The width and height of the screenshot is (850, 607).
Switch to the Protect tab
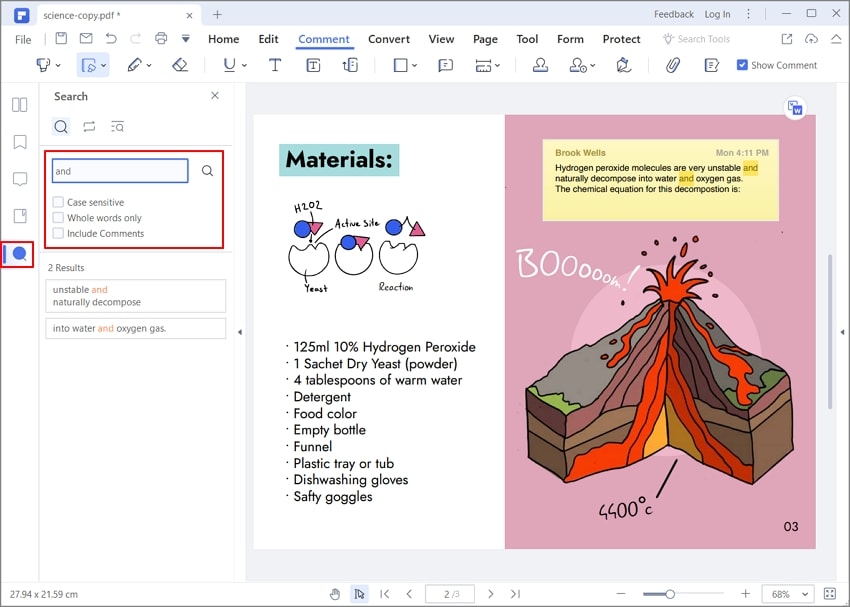pyautogui.click(x=621, y=39)
